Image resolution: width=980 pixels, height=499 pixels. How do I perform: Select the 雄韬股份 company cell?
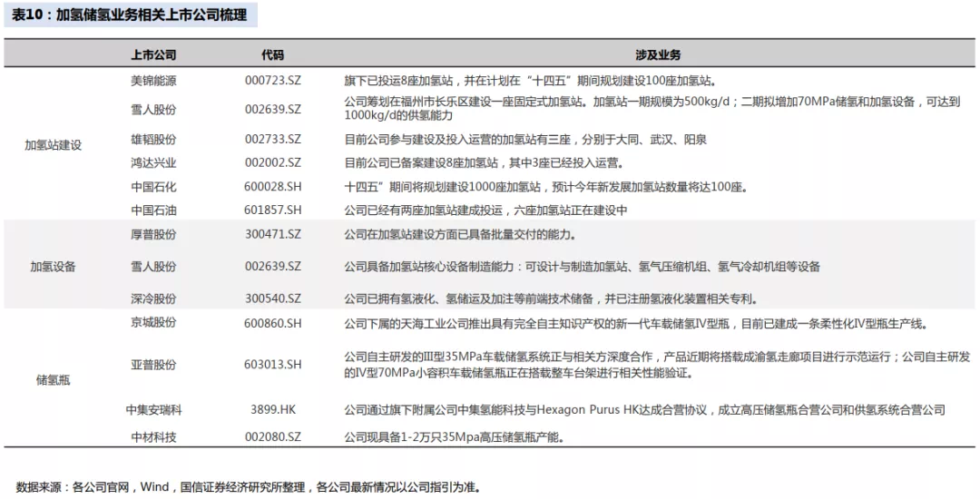(x=153, y=140)
